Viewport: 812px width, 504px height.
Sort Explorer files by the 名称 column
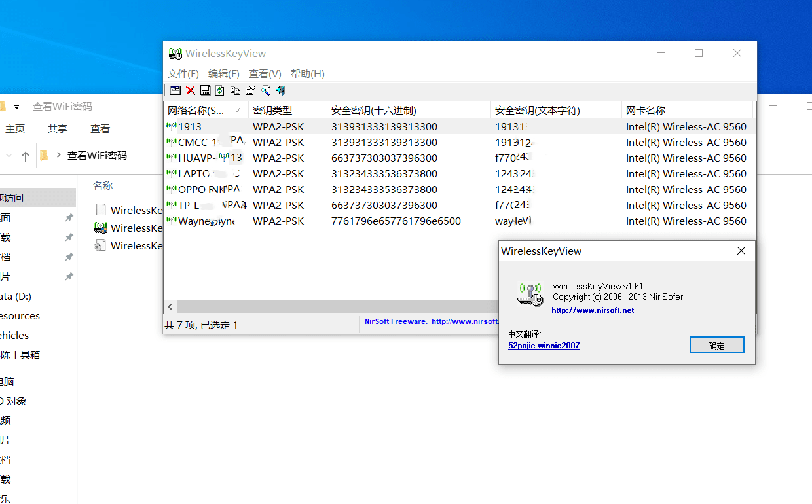pos(103,186)
